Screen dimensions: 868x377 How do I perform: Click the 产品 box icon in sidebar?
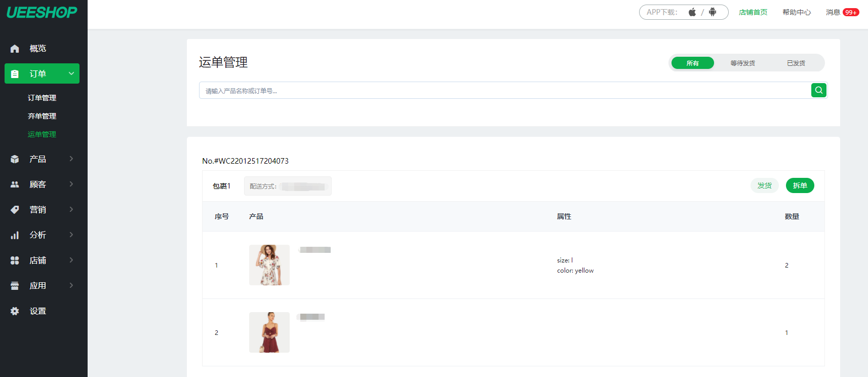tap(15, 159)
